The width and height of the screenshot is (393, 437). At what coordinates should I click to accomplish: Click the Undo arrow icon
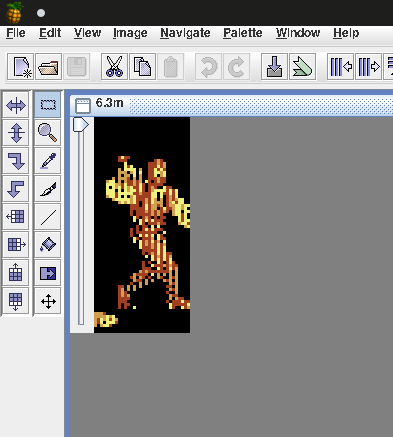coord(208,66)
